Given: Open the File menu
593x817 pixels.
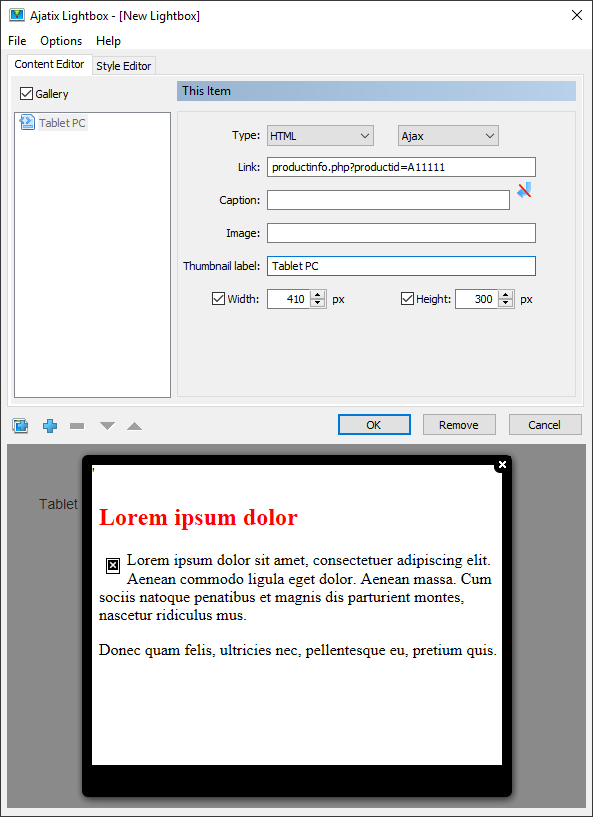Looking at the screenshot, I should 17,41.
